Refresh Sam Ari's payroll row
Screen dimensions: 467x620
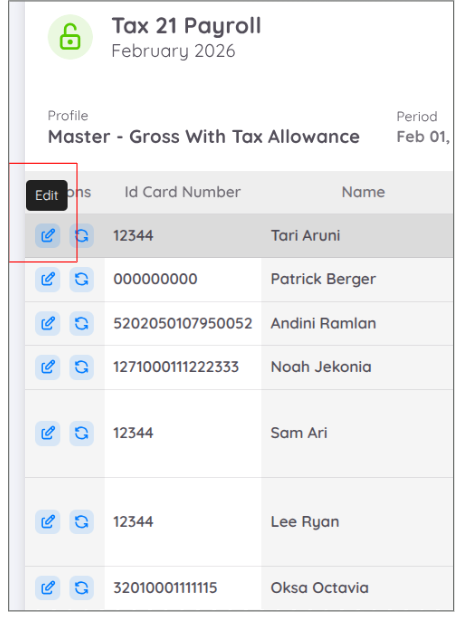[81, 433]
